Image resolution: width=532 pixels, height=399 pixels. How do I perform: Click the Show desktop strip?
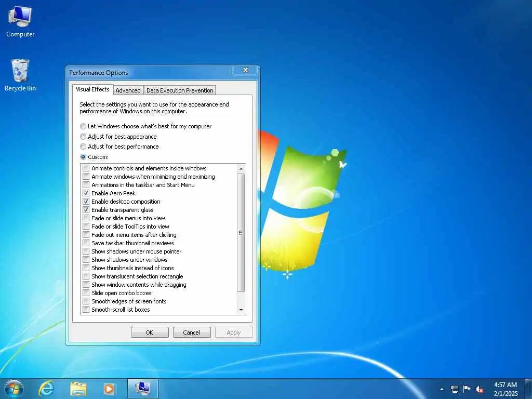tap(528, 389)
